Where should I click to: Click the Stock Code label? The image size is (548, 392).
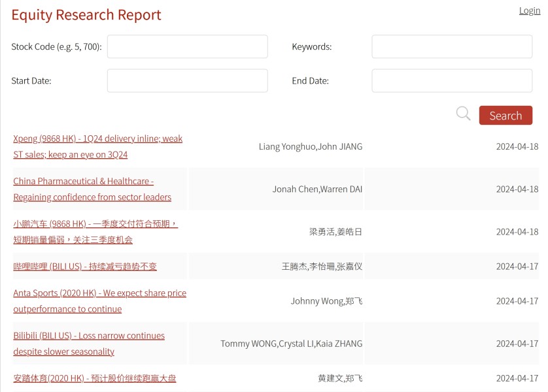pyautogui.click(x=56, y=47)
